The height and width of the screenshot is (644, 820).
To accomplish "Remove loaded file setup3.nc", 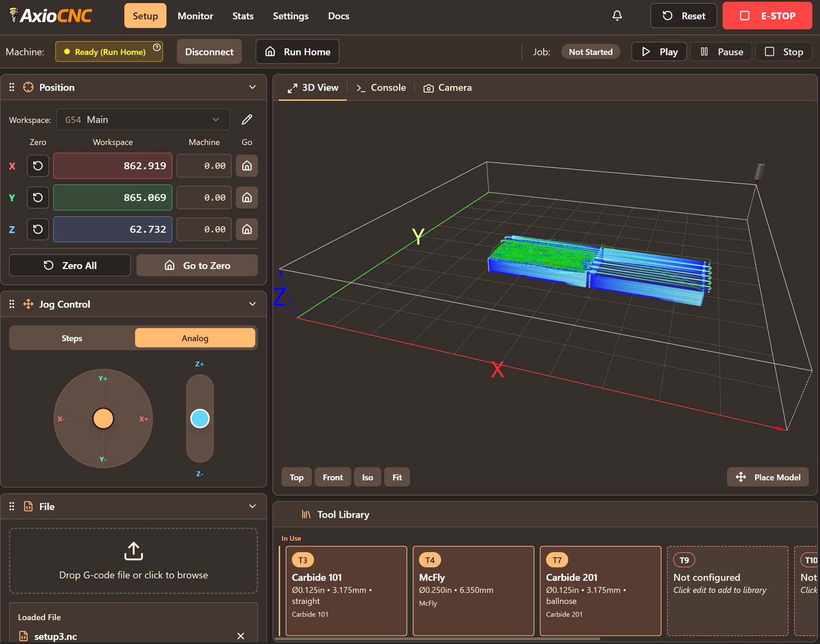I will (241, 636).
